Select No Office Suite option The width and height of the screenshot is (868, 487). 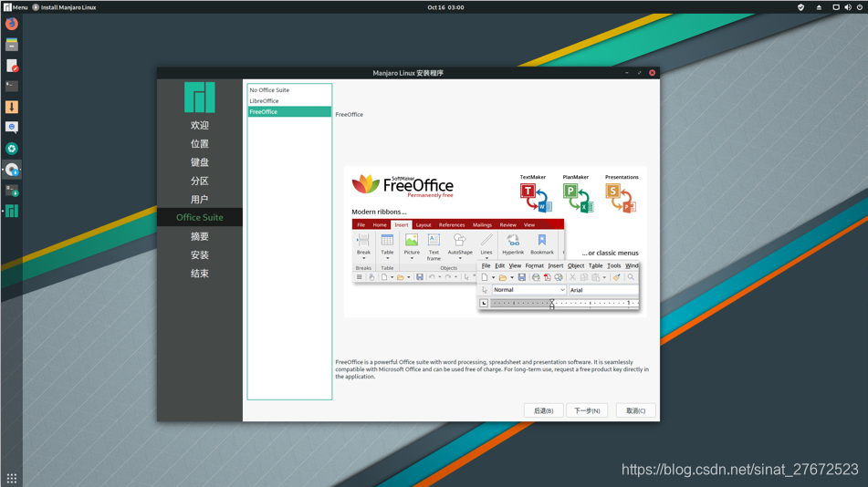point(289,89)
